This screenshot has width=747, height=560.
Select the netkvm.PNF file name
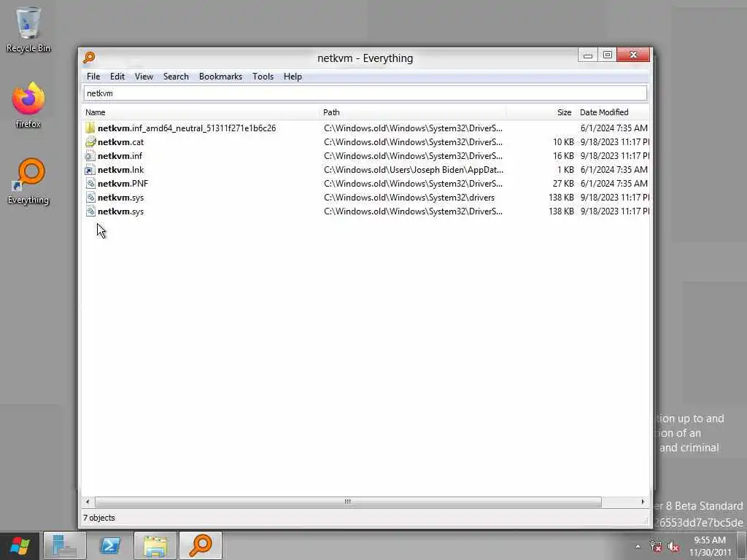click(123, 183)
